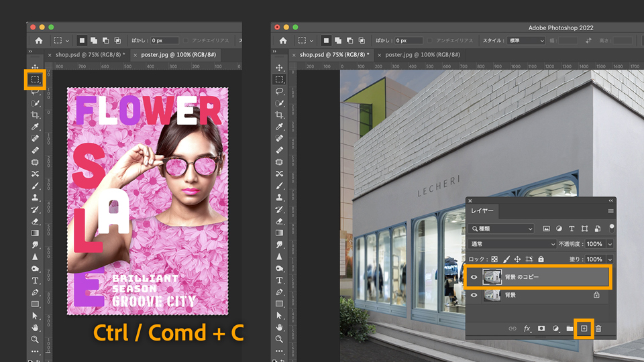Click poster.jpg tab in poster.jpg window

[x=178, y=54]
